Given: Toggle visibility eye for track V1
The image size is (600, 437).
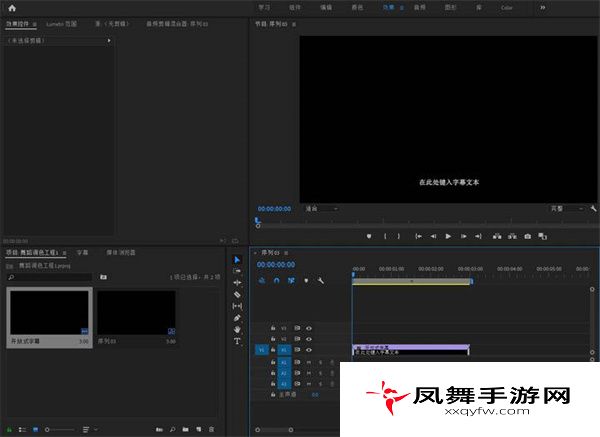Looking at the screenshot, I should pos(309,350).
